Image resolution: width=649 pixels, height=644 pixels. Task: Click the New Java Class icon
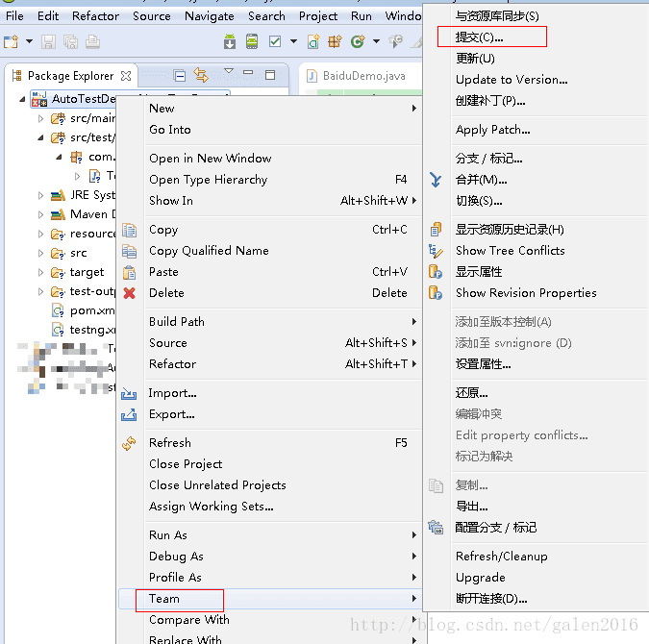tap(358, 41)
